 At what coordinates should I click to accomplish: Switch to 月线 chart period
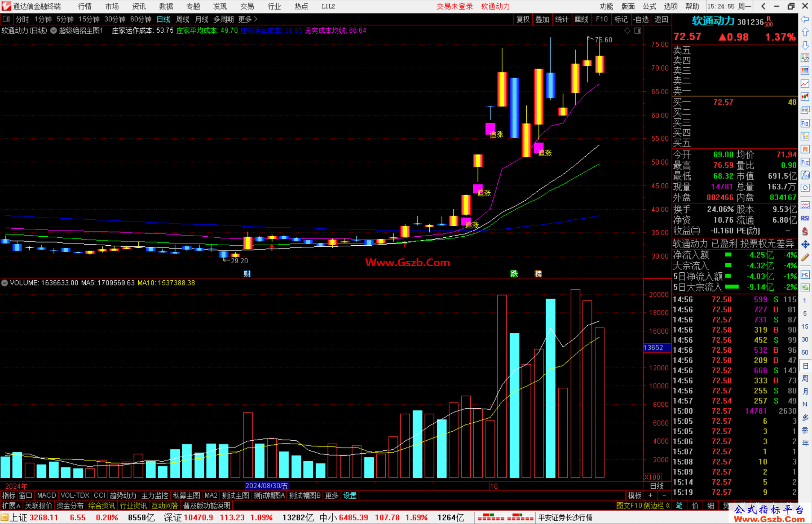[202, 19]
